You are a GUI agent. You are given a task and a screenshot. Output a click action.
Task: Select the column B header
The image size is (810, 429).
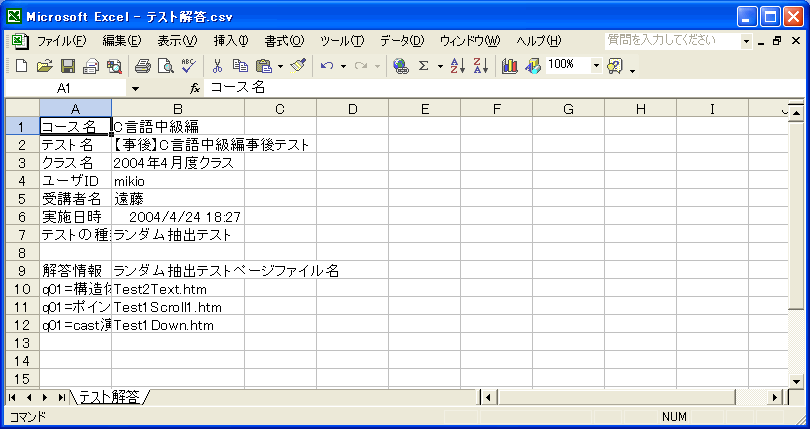[x=178, y=109]
